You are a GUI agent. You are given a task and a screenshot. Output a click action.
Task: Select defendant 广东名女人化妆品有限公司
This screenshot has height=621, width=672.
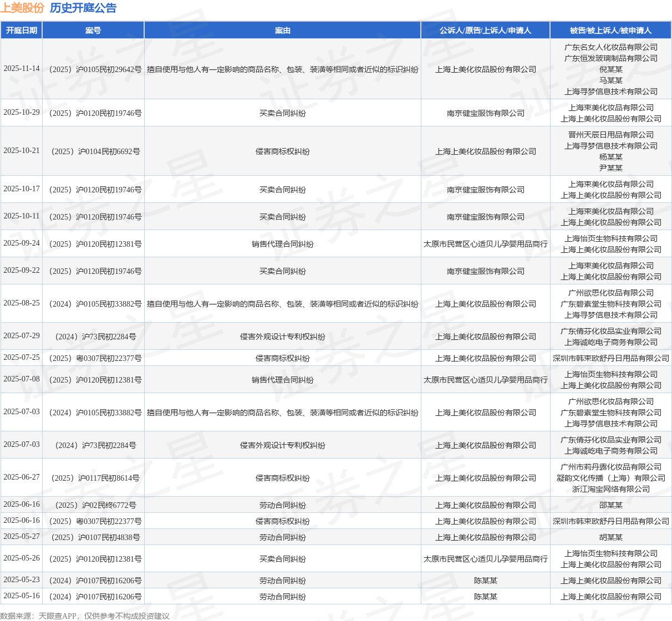coord(611,47)
